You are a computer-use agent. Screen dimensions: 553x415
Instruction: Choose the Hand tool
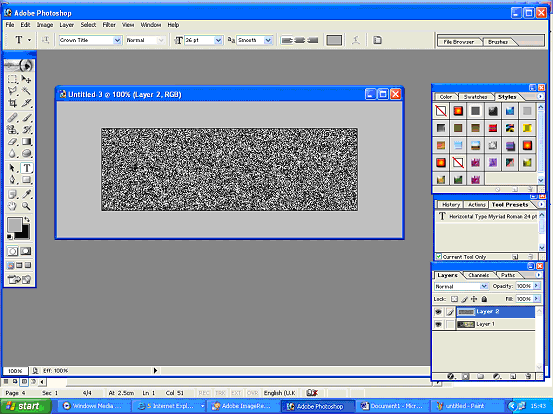[13, 206]
